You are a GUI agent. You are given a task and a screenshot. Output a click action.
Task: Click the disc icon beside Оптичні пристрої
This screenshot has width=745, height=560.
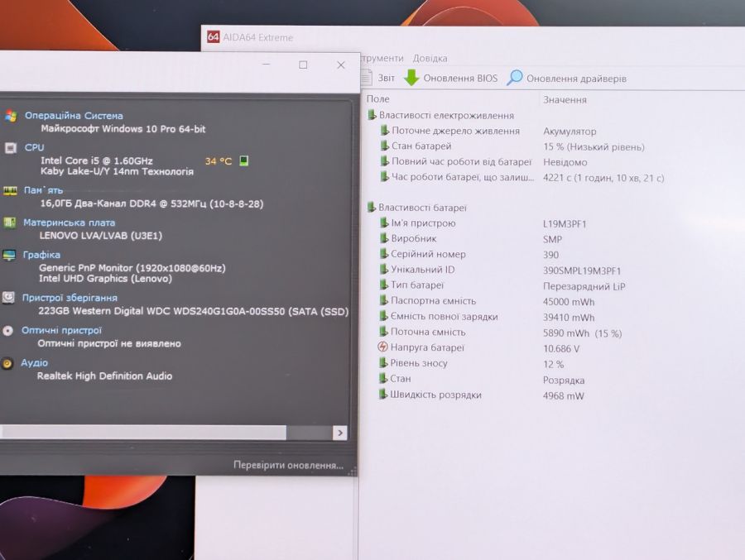(x=8, y=331)
